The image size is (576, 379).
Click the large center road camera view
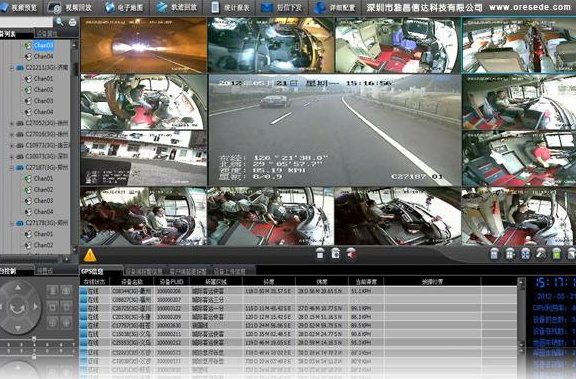tap(335, 130)
